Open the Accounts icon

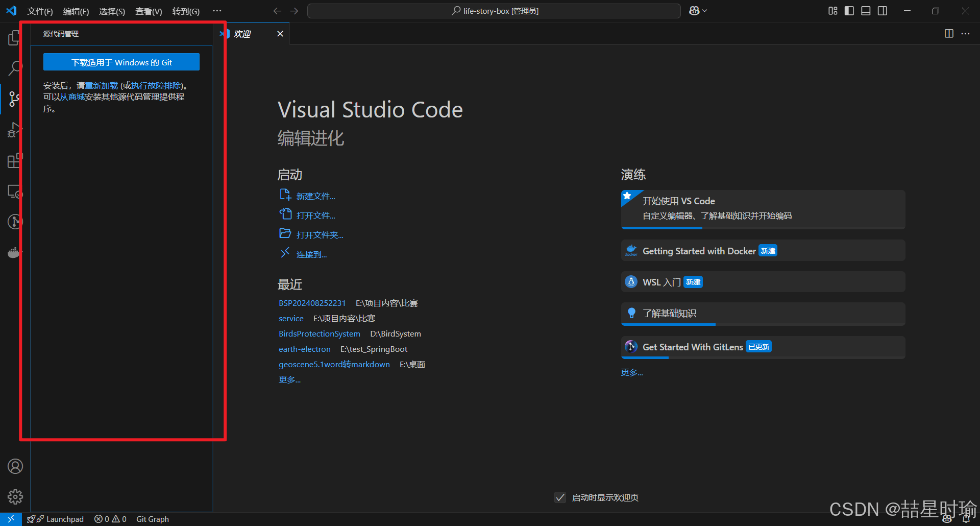click(x=15, y=466)
